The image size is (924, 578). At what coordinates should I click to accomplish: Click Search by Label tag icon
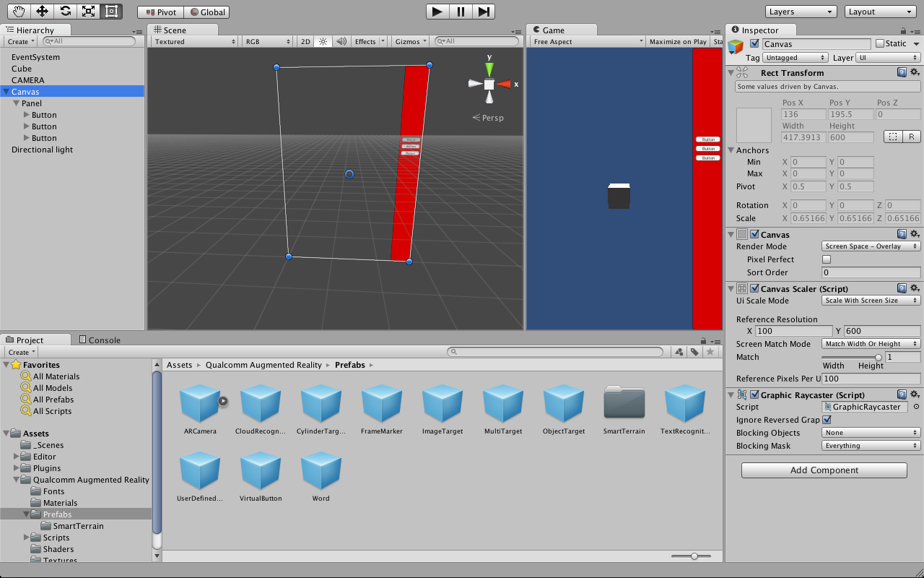pyautogui.click(x=694, y=352)
